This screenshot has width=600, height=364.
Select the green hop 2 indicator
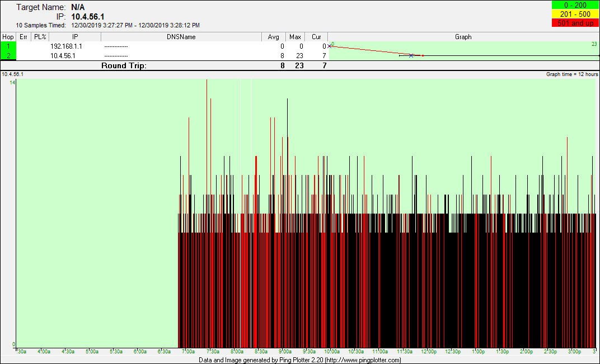(8, 55)
